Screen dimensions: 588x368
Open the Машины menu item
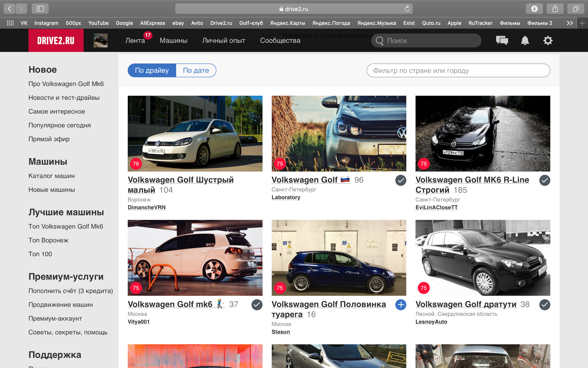click(x=173, y=40)
